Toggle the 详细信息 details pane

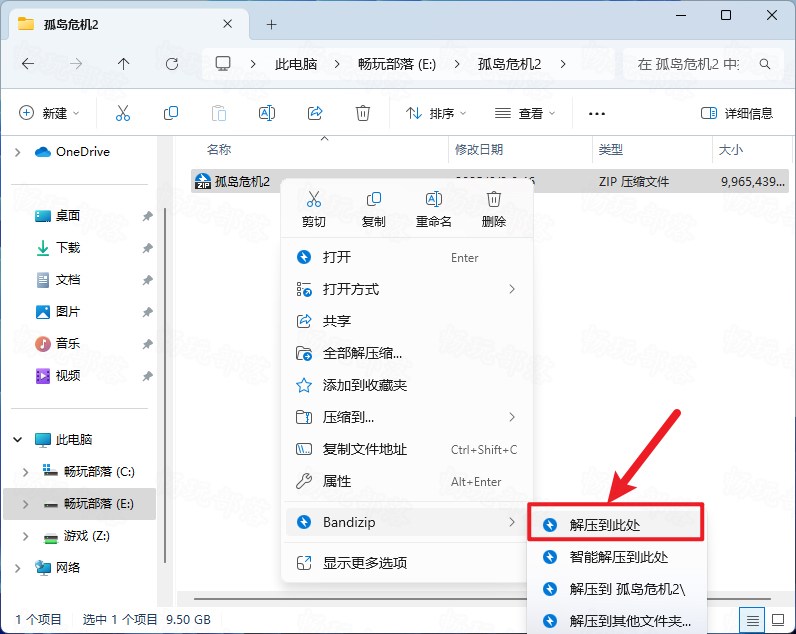(737, 113)
